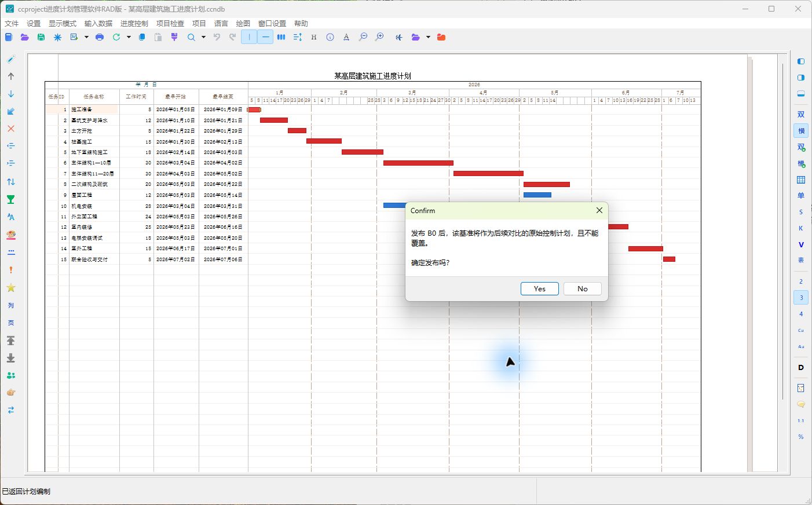The image size is (812, 505).
Task: Toggle the 2 level button in right sidebar
Action: coord(801,281)
